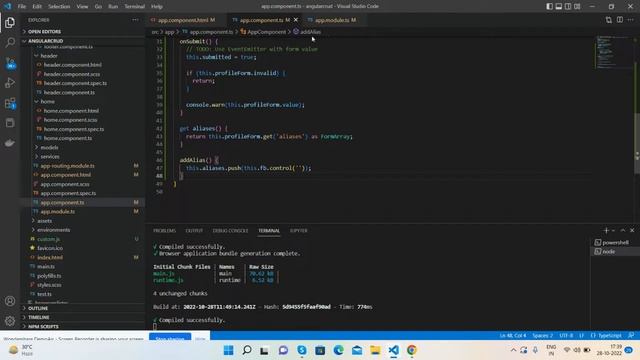Open the Explorer view in activity bar
The height and width of the screenshot is (360, 640).
(x=10, y=22)
